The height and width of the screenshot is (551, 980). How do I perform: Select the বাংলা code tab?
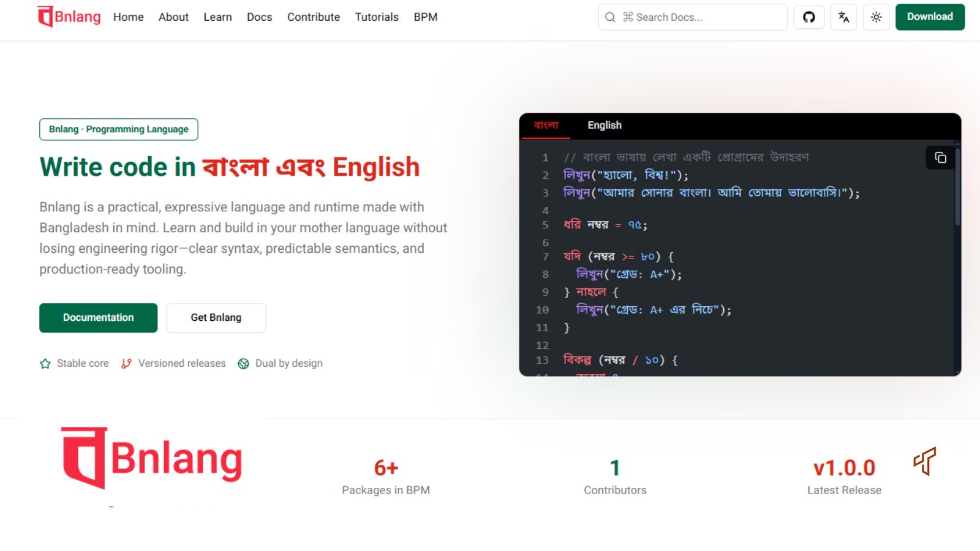tap(545, 125)
